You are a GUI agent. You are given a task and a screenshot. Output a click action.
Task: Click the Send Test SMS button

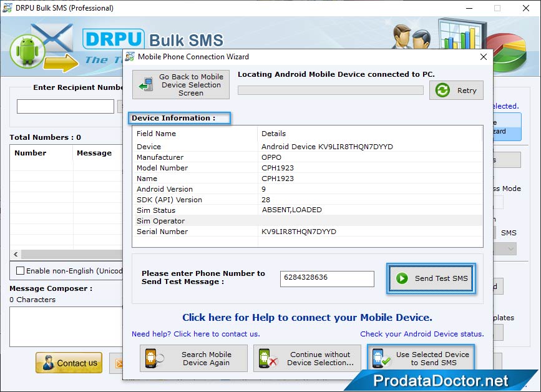[x=431, y=278]
